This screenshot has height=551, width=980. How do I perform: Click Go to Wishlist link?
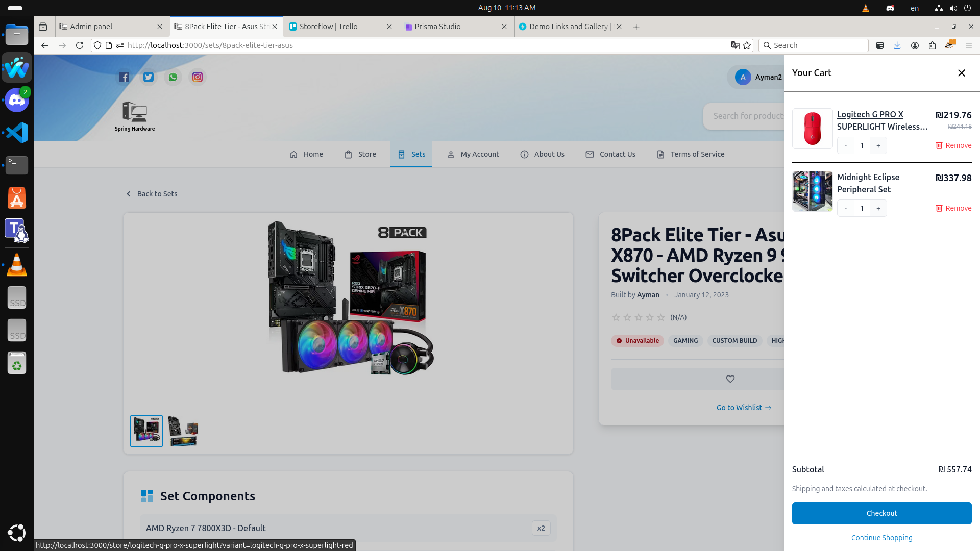[x=744, y=408]
